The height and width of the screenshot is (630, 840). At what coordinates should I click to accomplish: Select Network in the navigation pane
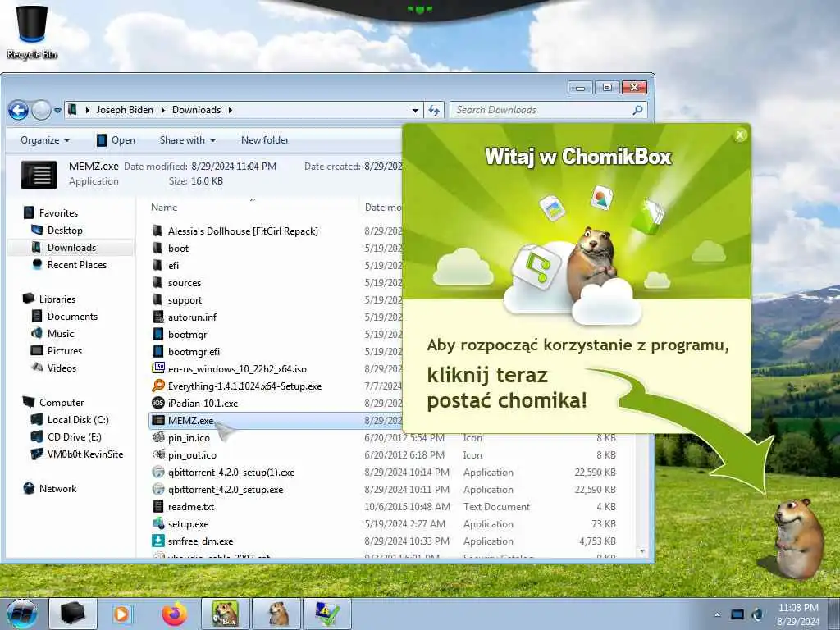58,489
